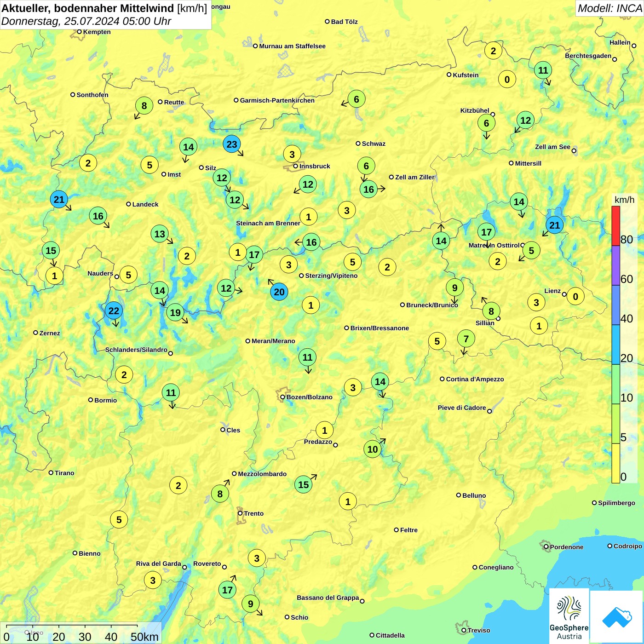Click the Steinach am Brenner label

click(x=268, y=223)
